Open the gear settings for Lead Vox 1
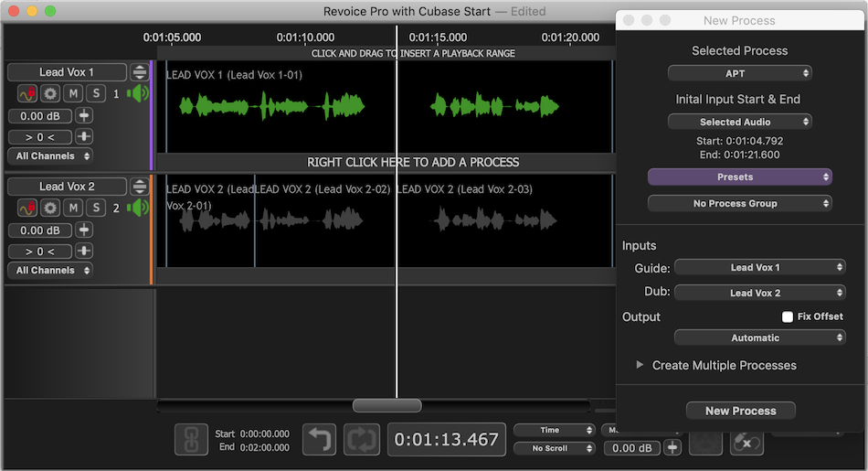Screen dimensions: 868x471 tap(50, 93)
